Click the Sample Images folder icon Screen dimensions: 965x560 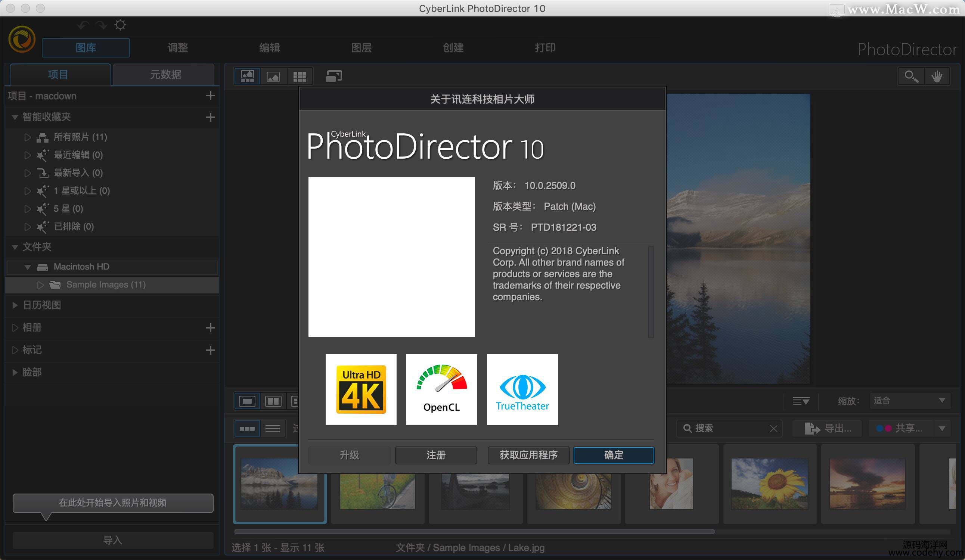pos(55,285)
